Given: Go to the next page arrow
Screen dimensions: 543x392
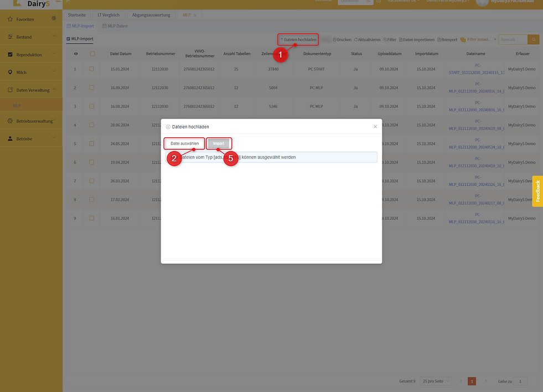Looking at the screenshot, I should click(x=486, y=381).
